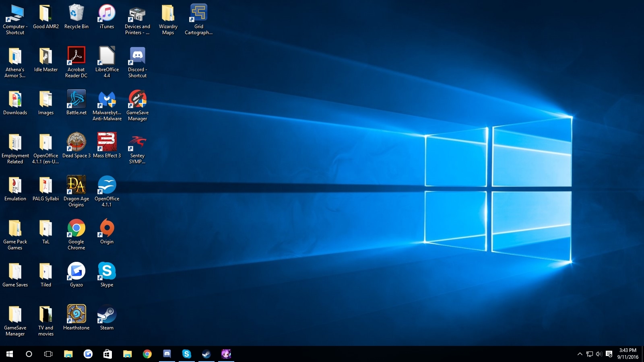Select Game Pack Games folder

tap(15, 234)
